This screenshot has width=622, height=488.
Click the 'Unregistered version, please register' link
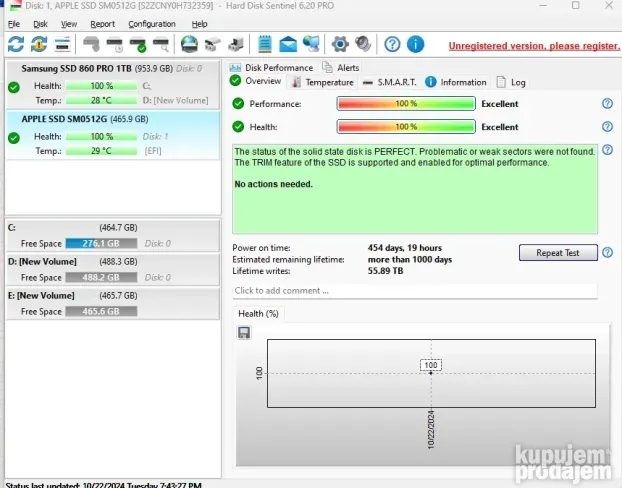coord(533,46)
